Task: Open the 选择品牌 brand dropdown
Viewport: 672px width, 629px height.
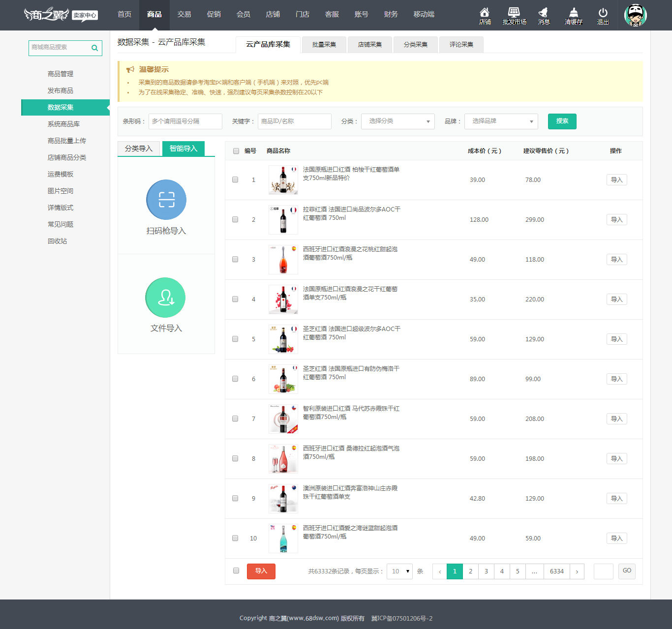Action: point(501,121)
